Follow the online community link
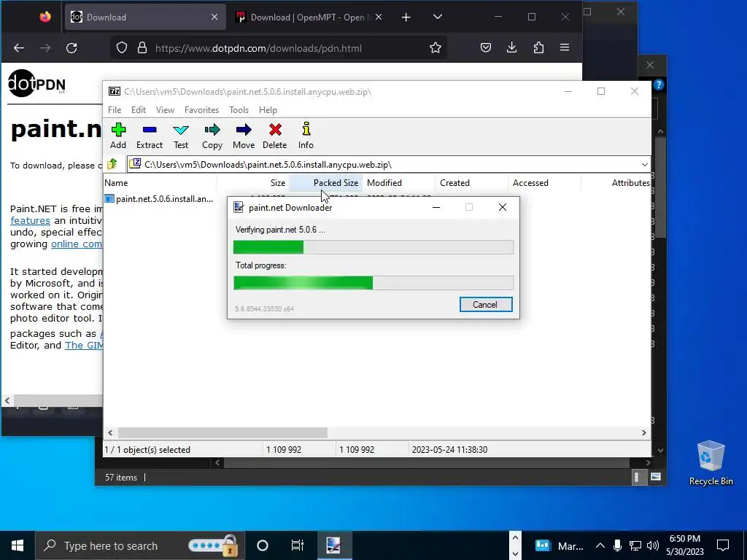 (77, 244)
